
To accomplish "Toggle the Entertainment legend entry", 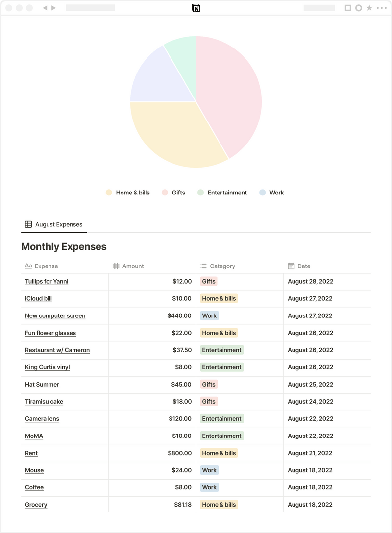I will tap(222, 193).
